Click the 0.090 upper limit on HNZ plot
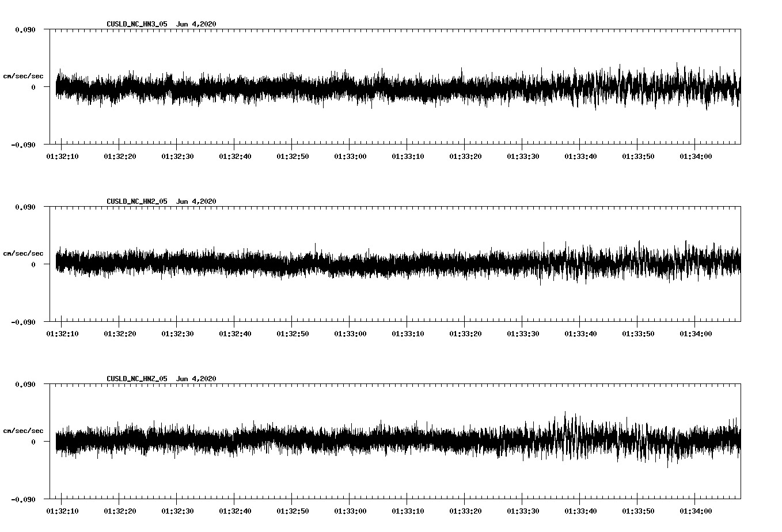The height and width of the screenshot is (532, 782). (x=25, y=384)
